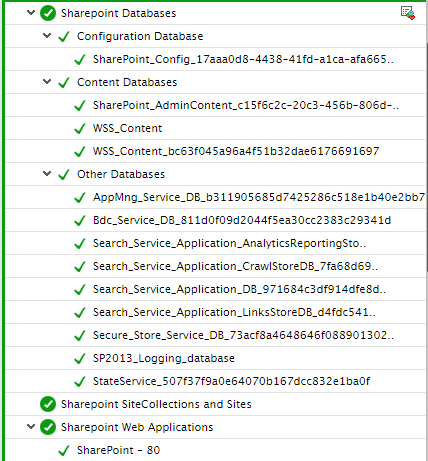This screenshot has width=428, height=461.
Task: Collapse the Other Databases group
Action: (47, 173)
